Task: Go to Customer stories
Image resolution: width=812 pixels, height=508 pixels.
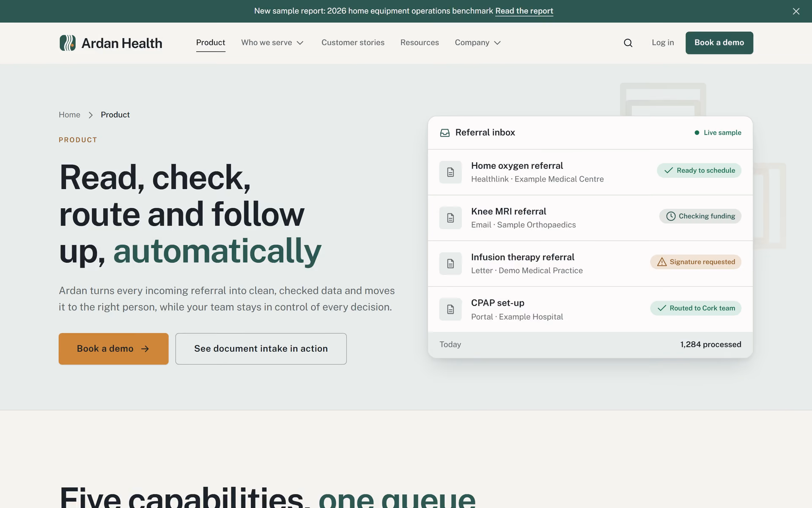Action: [x=353, y=43]
